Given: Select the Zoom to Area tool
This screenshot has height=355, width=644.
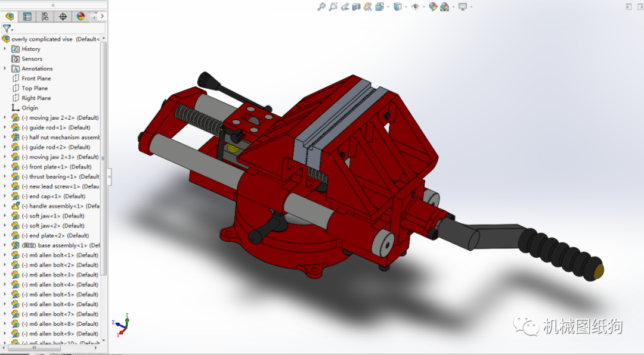Looking at the screenshot, I should (x=333, y=6).
